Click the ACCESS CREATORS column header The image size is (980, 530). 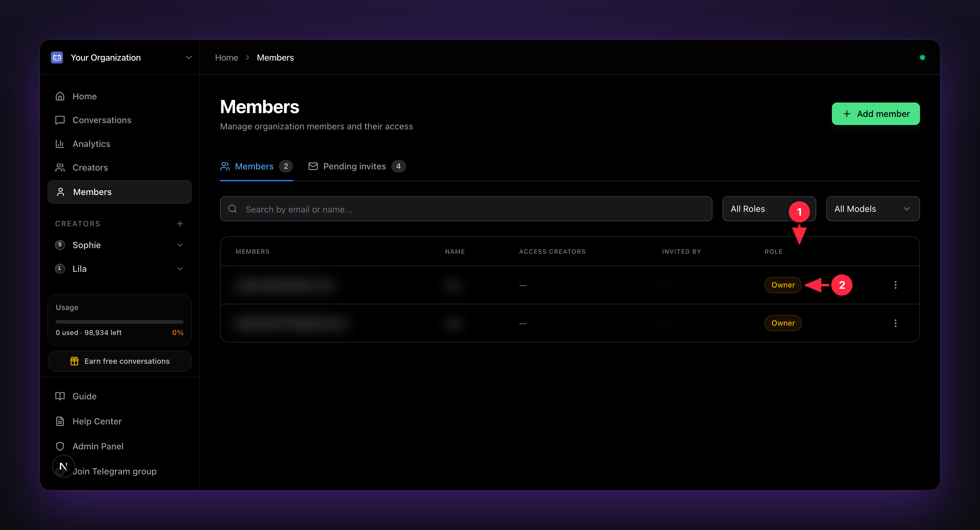552,252
